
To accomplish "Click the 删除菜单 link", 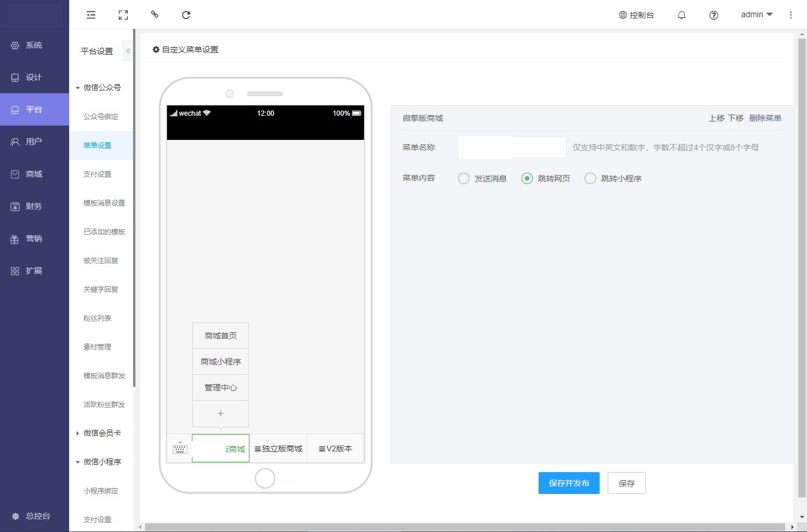I will pyautogui.click(x=765, y=118).
